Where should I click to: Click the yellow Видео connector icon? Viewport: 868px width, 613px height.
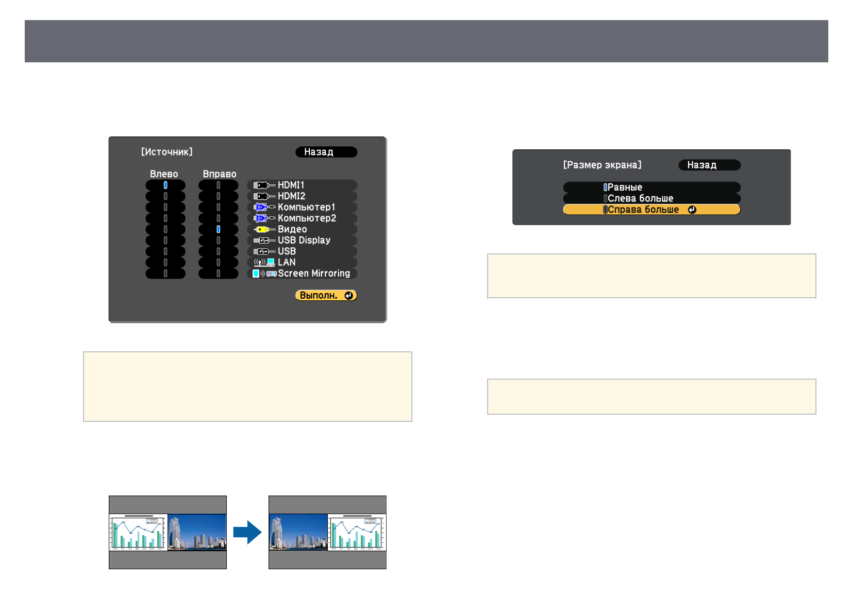(x=263, y=230)
